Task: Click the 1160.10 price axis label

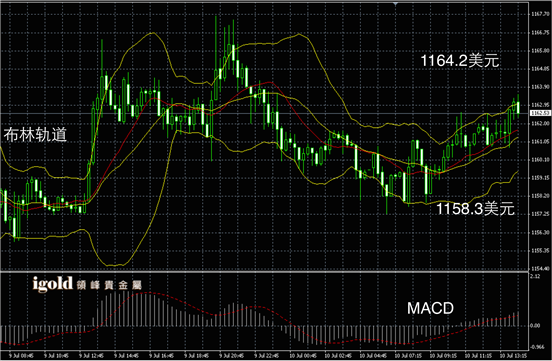Action: point(540,160)
